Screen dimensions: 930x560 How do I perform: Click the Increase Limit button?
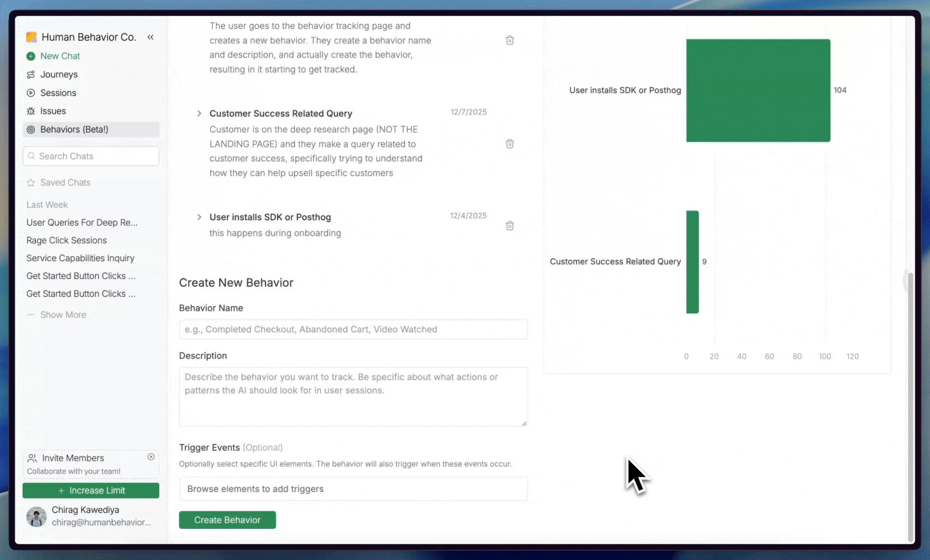(91, 491)
